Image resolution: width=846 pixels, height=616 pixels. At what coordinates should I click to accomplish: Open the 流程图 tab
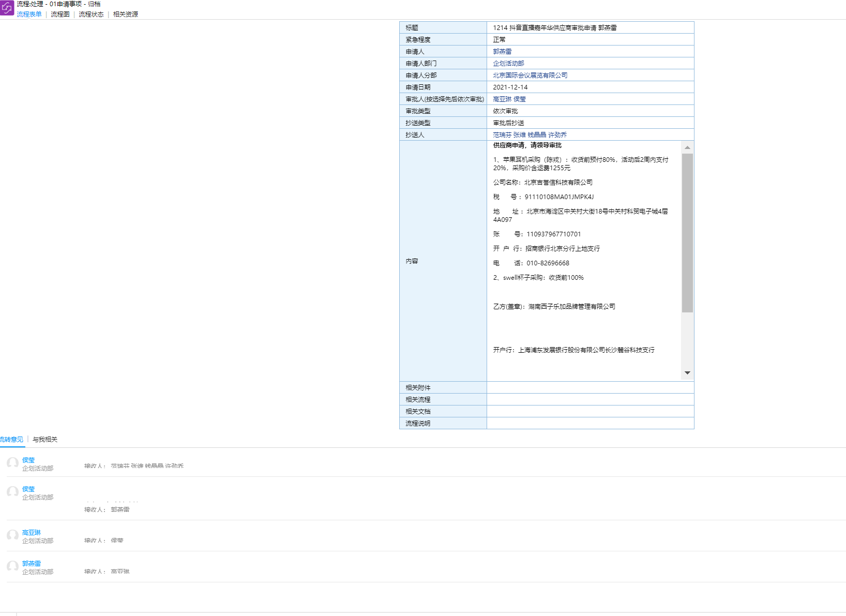[x=60, y=14]
